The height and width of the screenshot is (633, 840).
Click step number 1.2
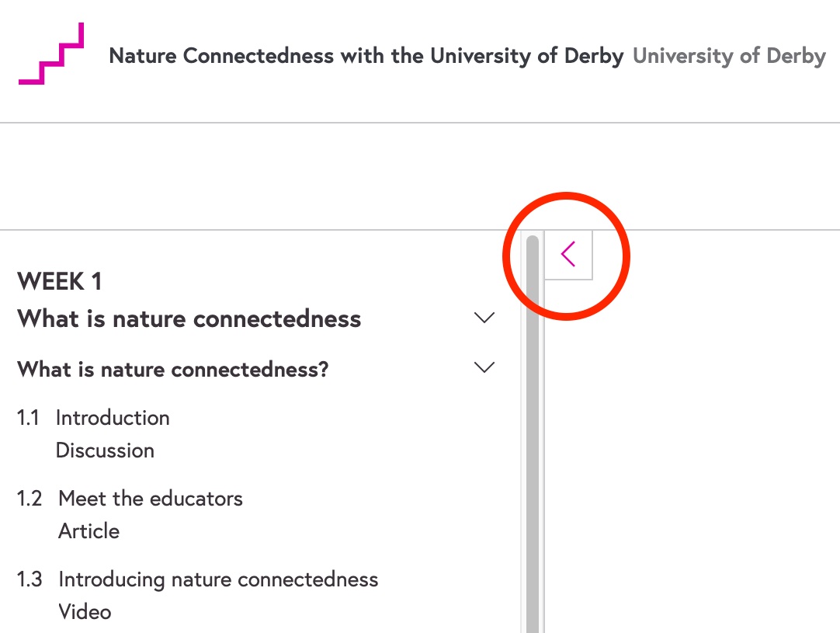click(30, 499)
